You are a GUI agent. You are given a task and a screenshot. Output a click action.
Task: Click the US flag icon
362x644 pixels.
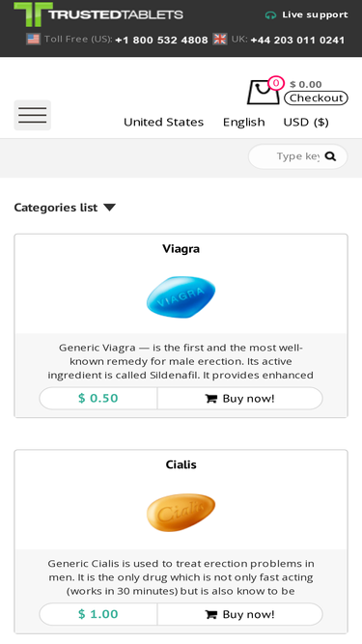click(x=33, y=39)
